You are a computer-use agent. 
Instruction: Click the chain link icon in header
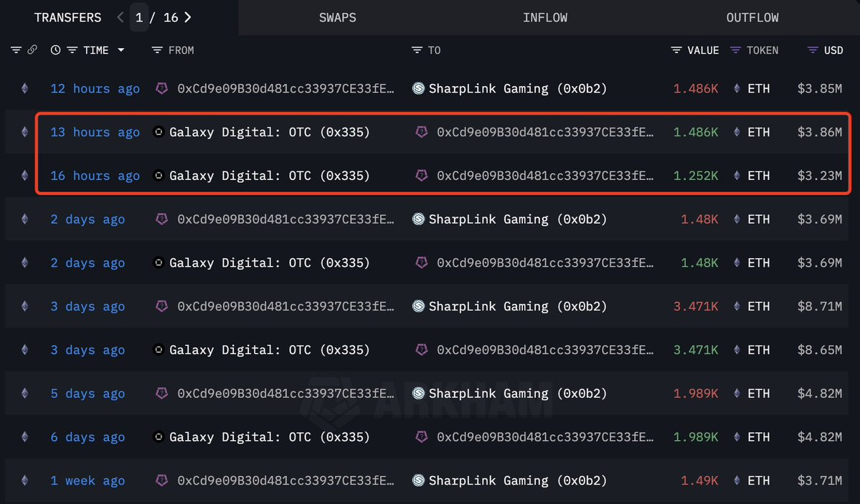coord(32,50)
